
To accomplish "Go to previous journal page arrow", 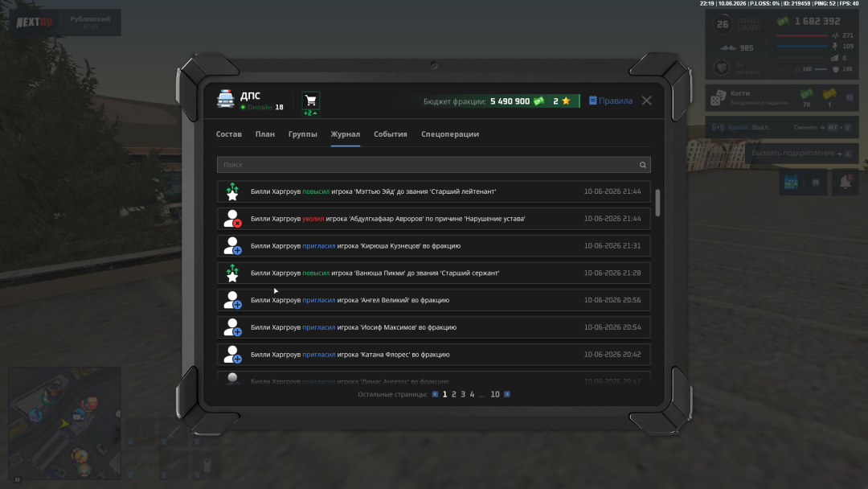I will tap(435, 394).
